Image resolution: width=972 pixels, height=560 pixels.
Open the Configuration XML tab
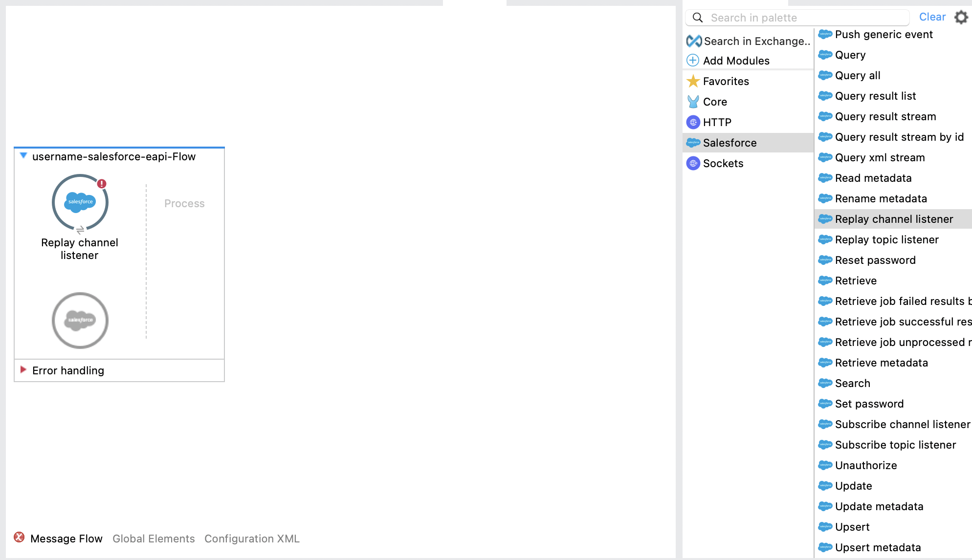pos(252,538)
